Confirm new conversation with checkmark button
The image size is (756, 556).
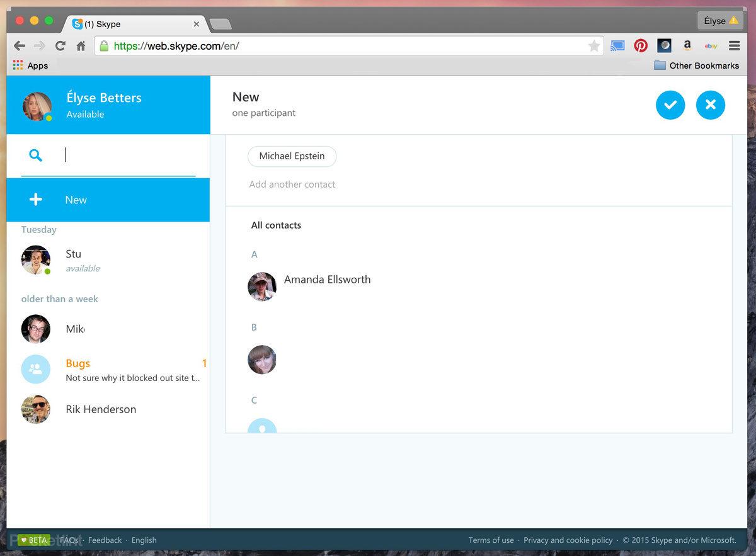click(x=670, y=105)
